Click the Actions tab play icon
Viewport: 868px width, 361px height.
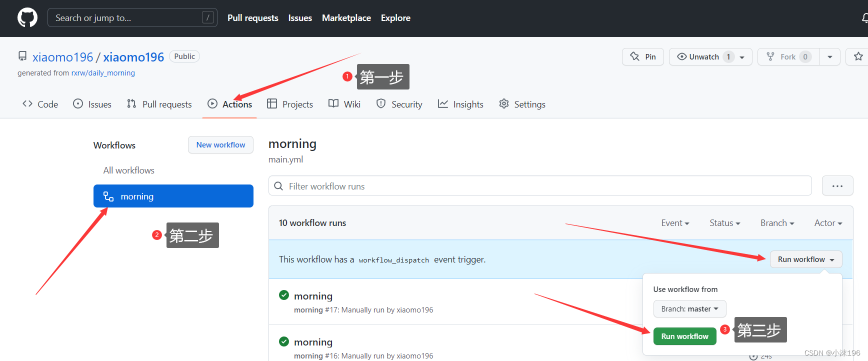212,103
